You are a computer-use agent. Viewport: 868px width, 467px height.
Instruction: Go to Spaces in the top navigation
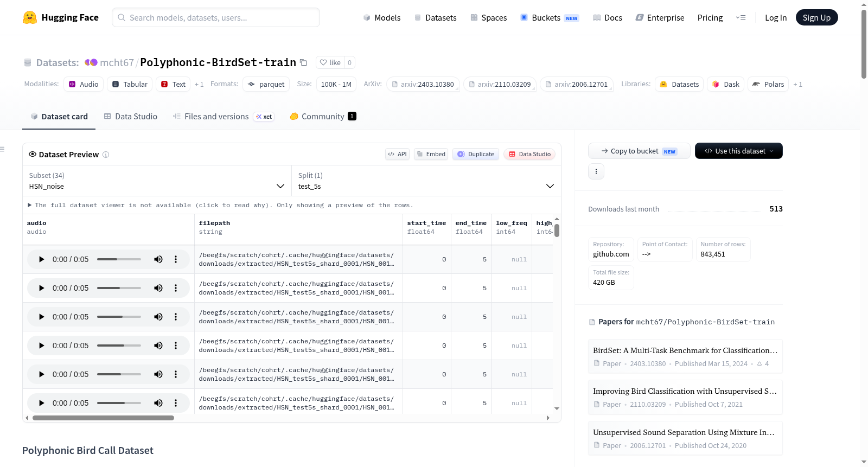[x=489, y=17]
